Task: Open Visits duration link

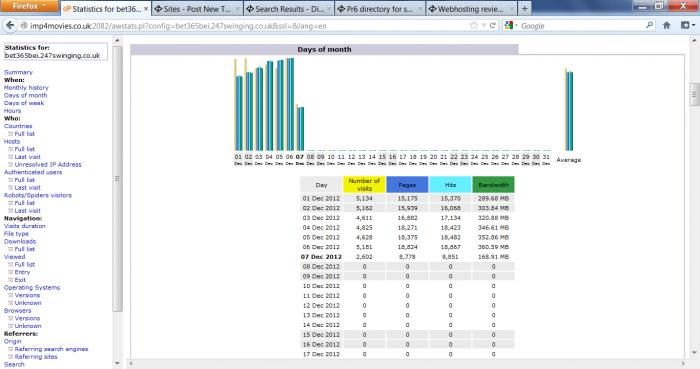Action: pos(25,226)
